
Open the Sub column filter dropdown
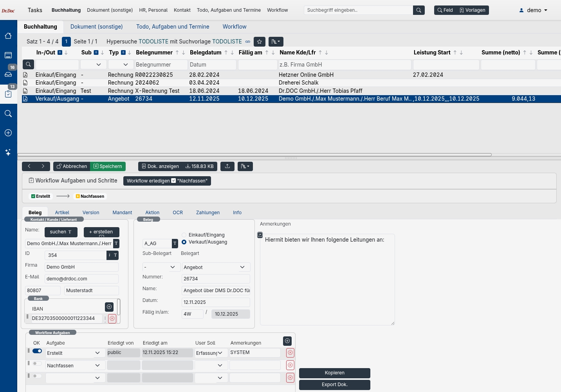click(x=93, y=65)
